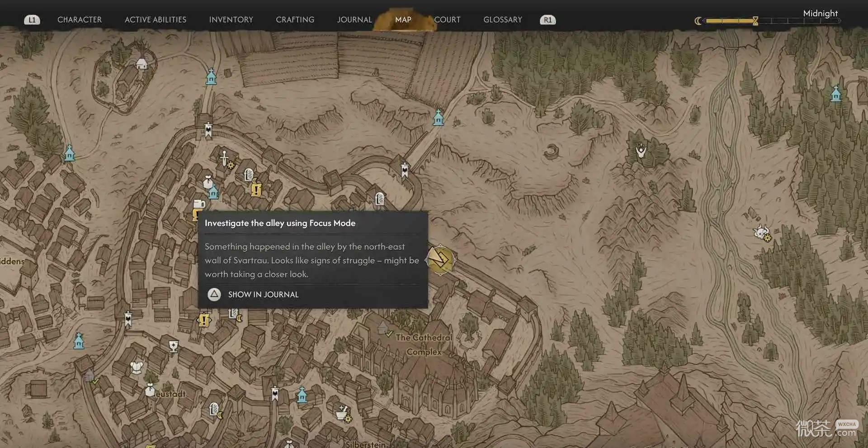The height and width of the screenshot is (448, 868).
Task: Click the time-of-day progress bar
Action: [x=772, y=21]
